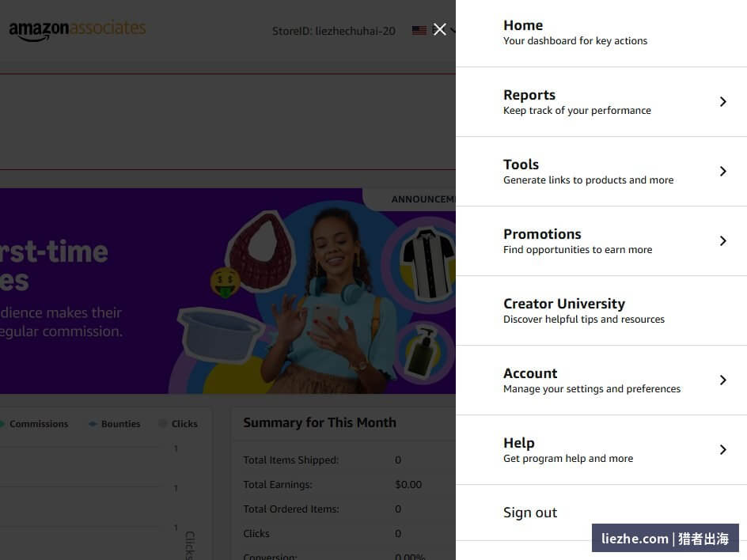Click 'Generate links to products and more' text

click(589, 180)
